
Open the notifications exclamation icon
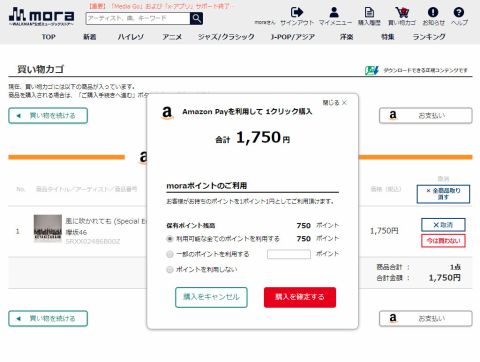tap(433, 12)
